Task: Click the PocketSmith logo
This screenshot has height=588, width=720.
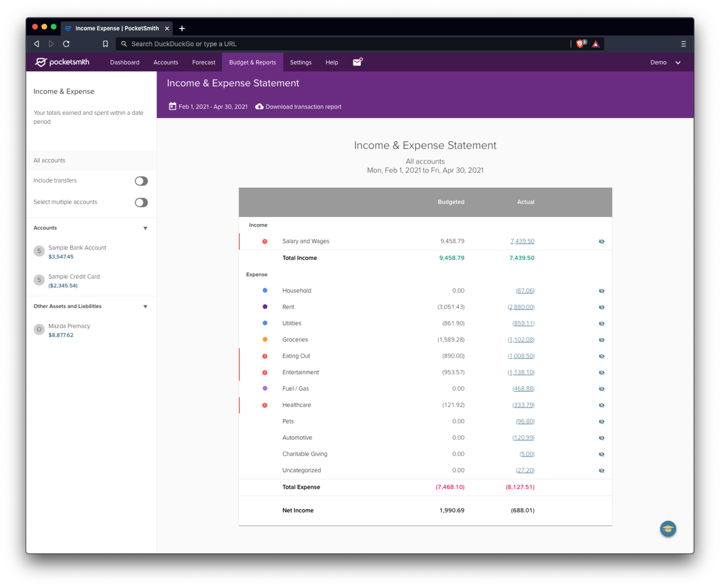Action: point(62,62)
